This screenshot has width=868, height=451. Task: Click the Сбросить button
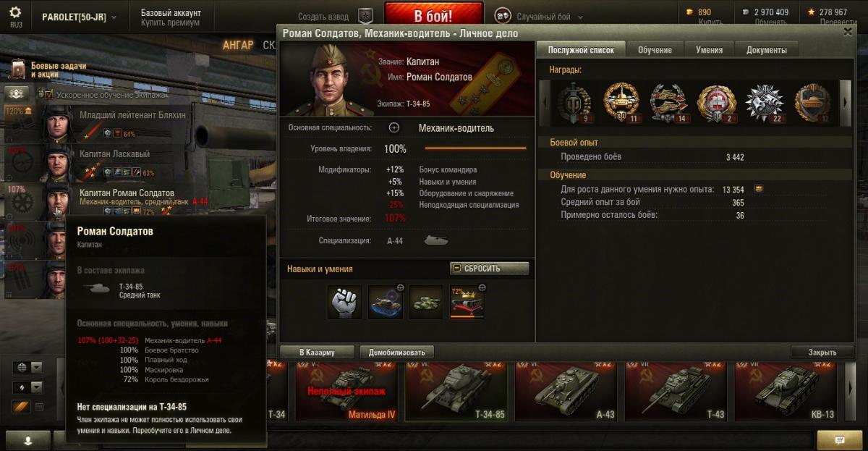point(489,269)
